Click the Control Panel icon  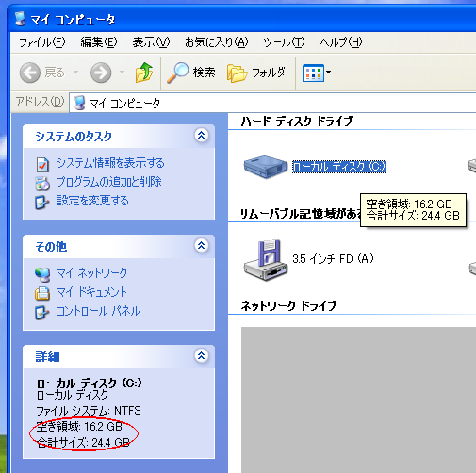click(42, 313)
